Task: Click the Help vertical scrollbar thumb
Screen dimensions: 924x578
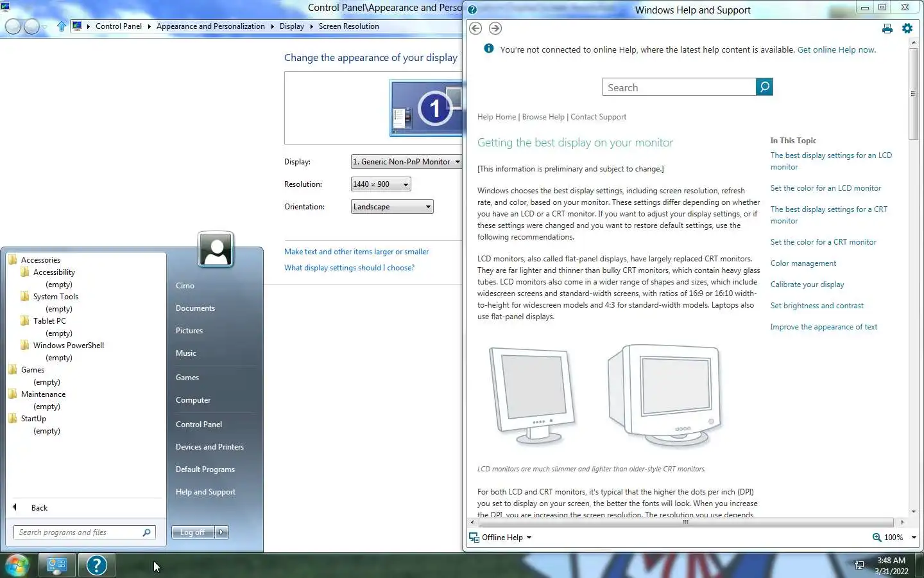Action: pyautogui.click(x=914, y=94)
